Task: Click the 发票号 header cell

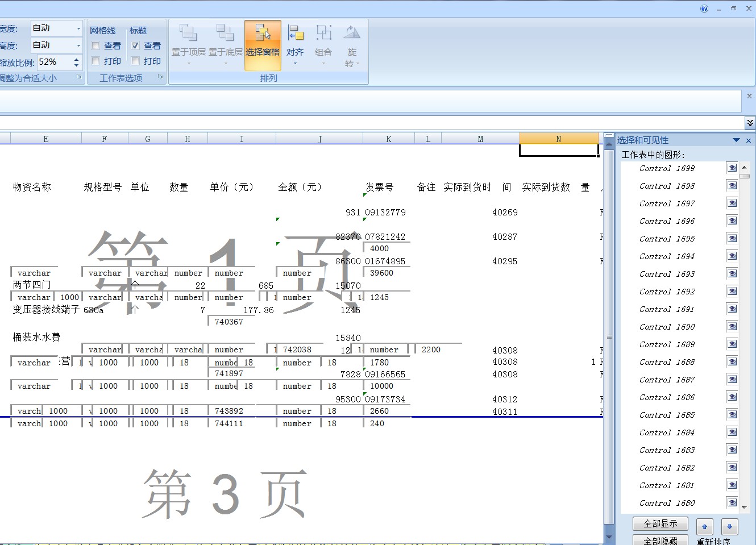Action: pyautogui.click(x=379, y=187)
